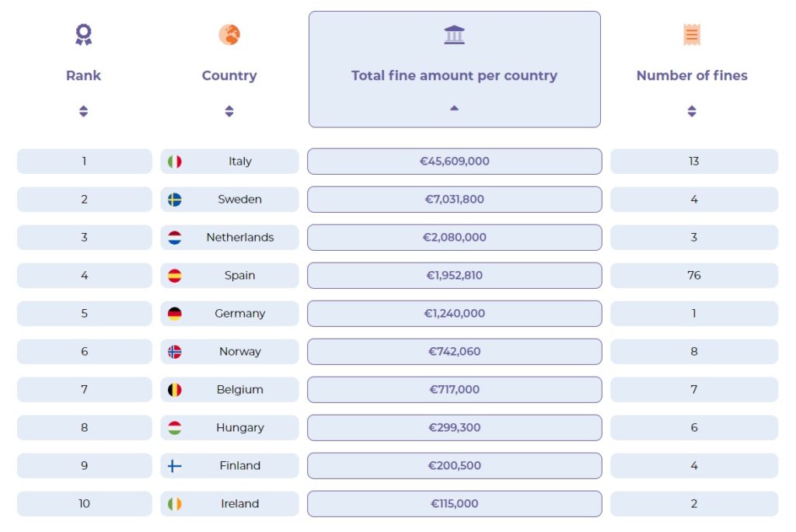Screen dimensions: 796x532
Task: Toggle sort arrows under Number of fines
Action: coord(692,111)
